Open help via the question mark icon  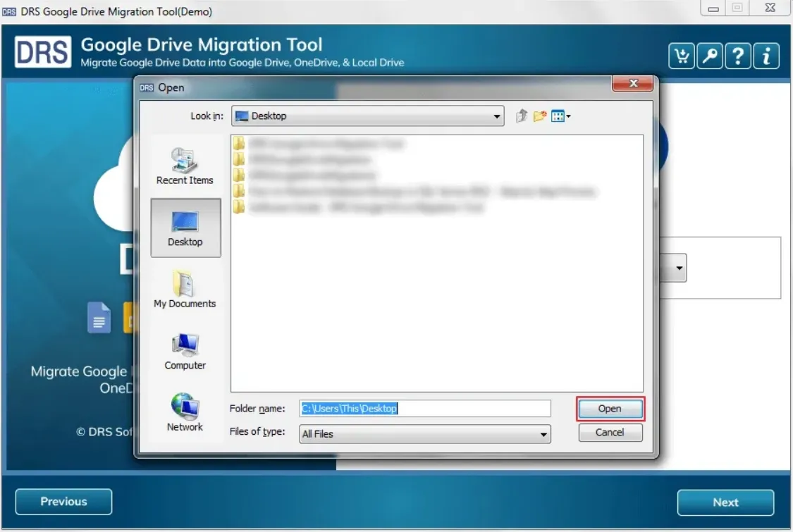tap(738, 56)
